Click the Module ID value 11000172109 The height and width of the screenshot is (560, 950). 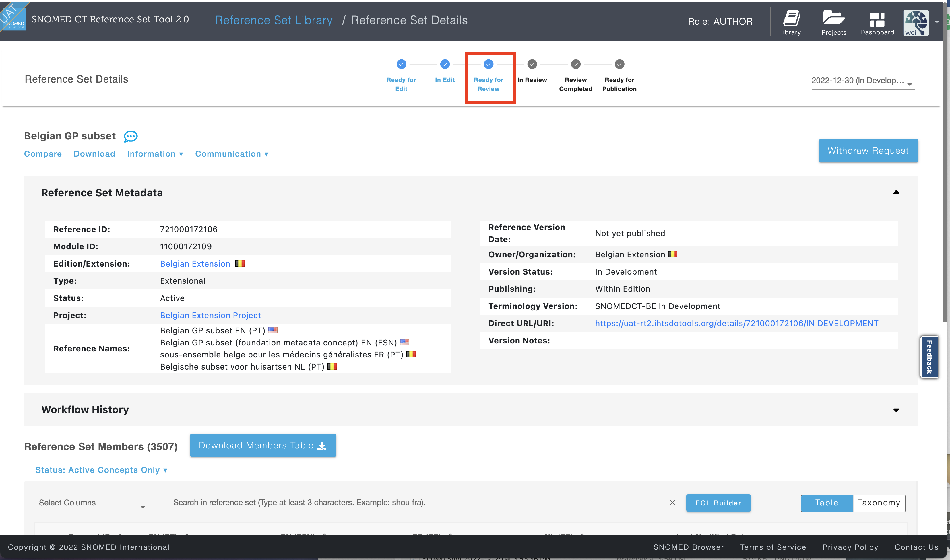tap(186, 247)
